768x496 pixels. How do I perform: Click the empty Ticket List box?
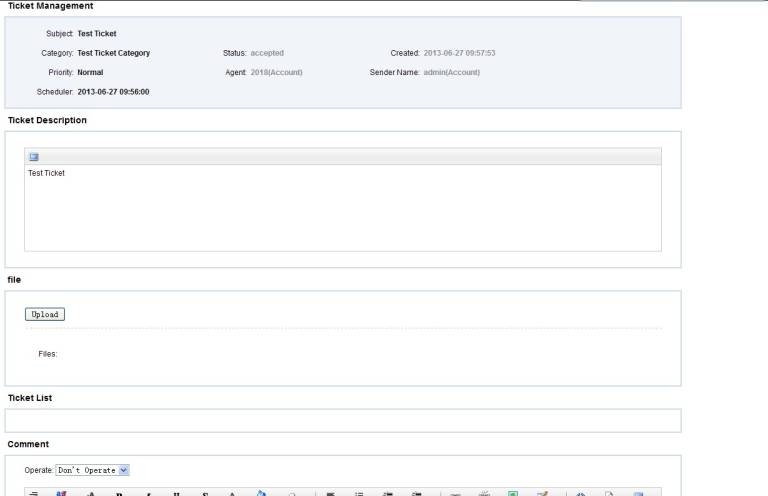(x=342, y=421)
